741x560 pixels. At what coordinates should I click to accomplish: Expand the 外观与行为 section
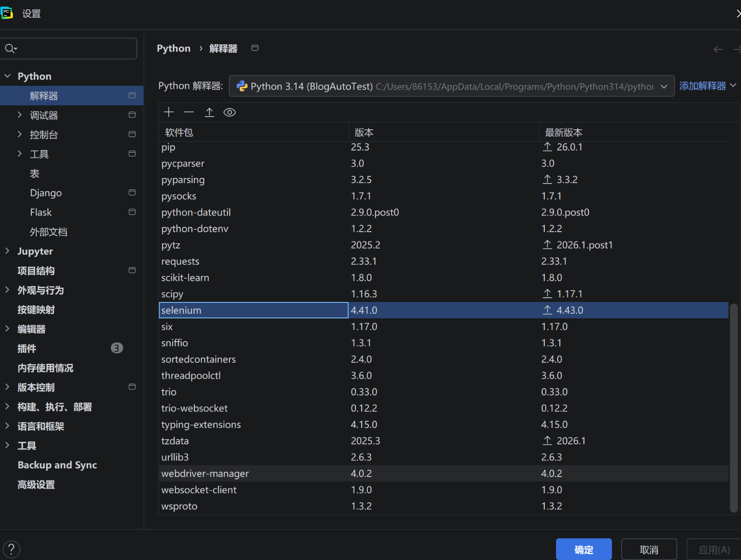point(8,290)
